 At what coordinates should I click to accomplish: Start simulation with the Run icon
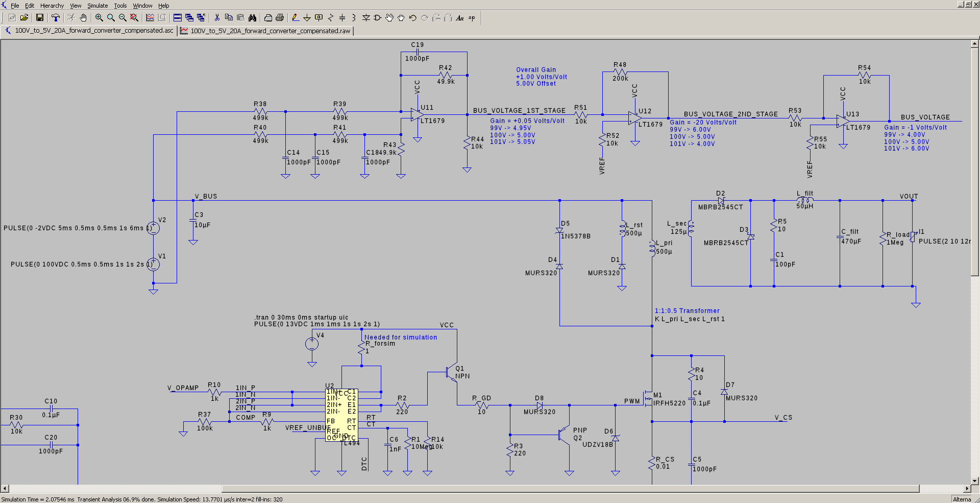(x=71, y=18)
